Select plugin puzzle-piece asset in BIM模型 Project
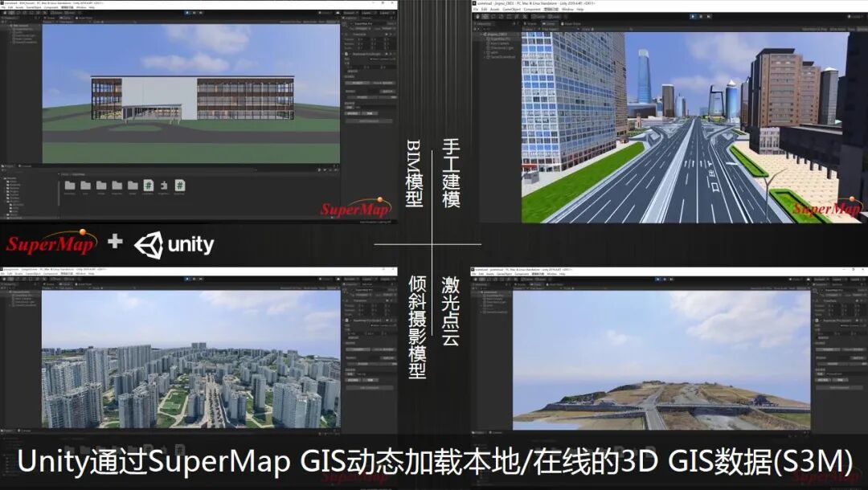This screenshot has width=868, height=490. (x=164, y=186)
